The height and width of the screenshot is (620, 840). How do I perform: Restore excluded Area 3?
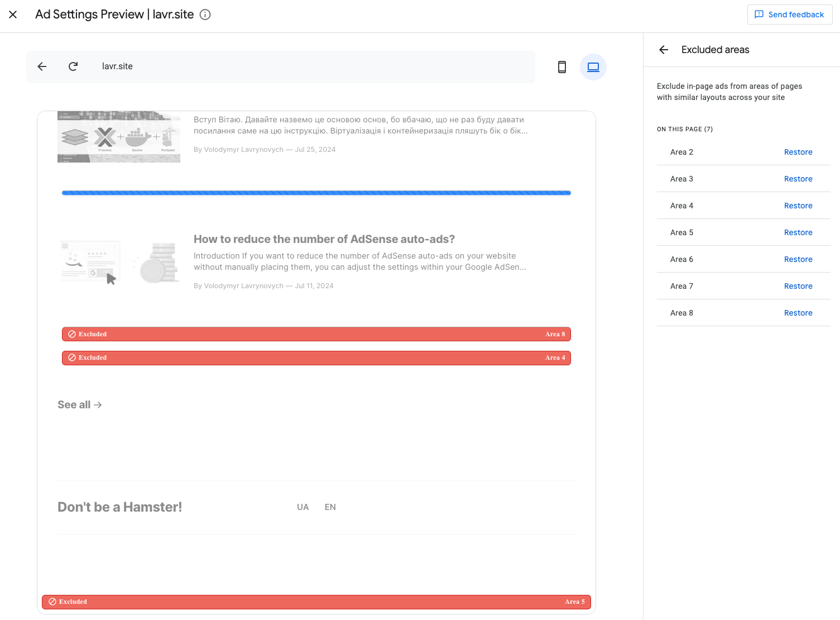(798, 179)
